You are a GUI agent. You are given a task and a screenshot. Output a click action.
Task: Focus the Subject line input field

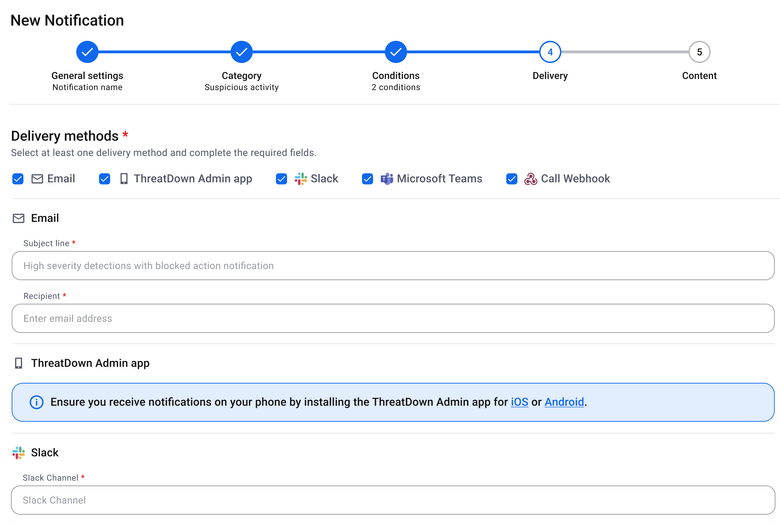[x=393, y=266]
